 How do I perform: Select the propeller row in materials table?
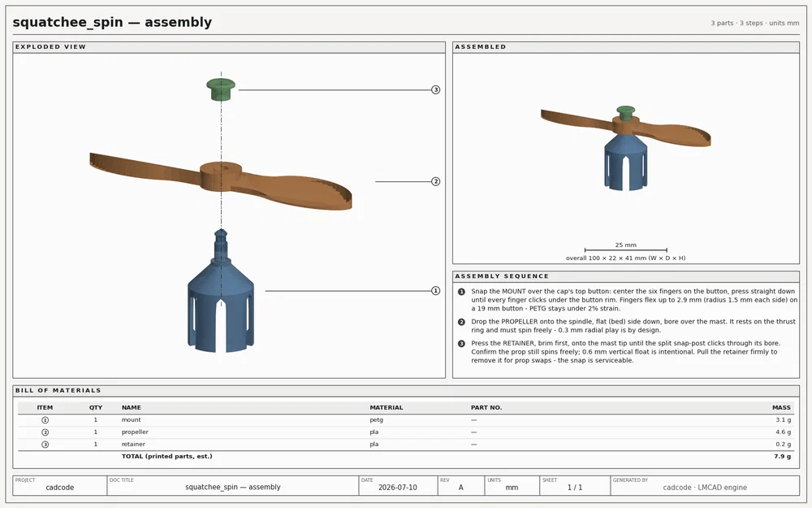(x=405, y=432)
